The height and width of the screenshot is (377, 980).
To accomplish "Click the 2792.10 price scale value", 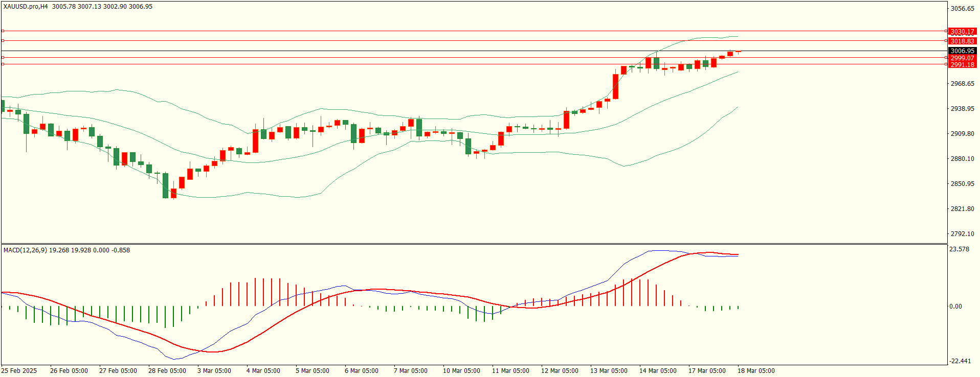I will [962, 234].
